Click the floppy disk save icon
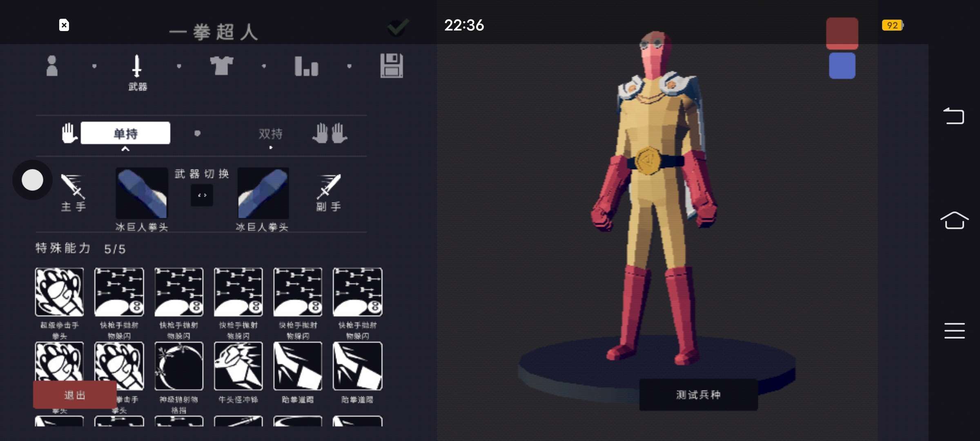The width and height of the screenshot is (980, 441). (391, 66)
